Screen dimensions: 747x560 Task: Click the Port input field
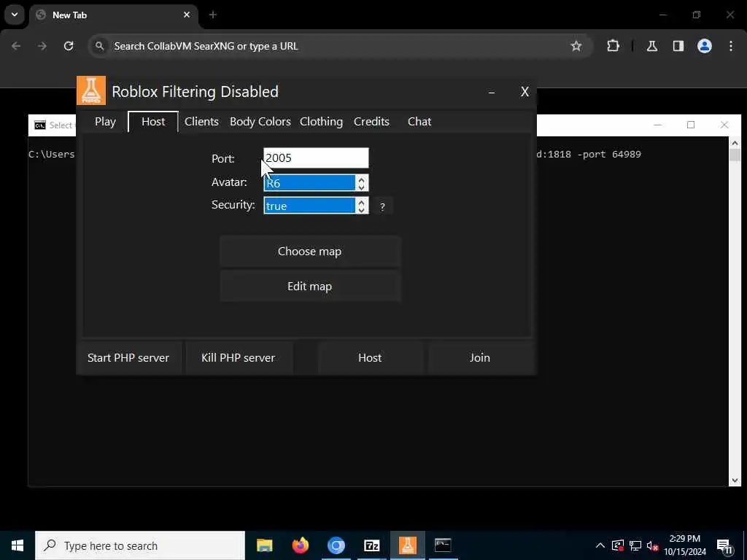click(316, 158)
